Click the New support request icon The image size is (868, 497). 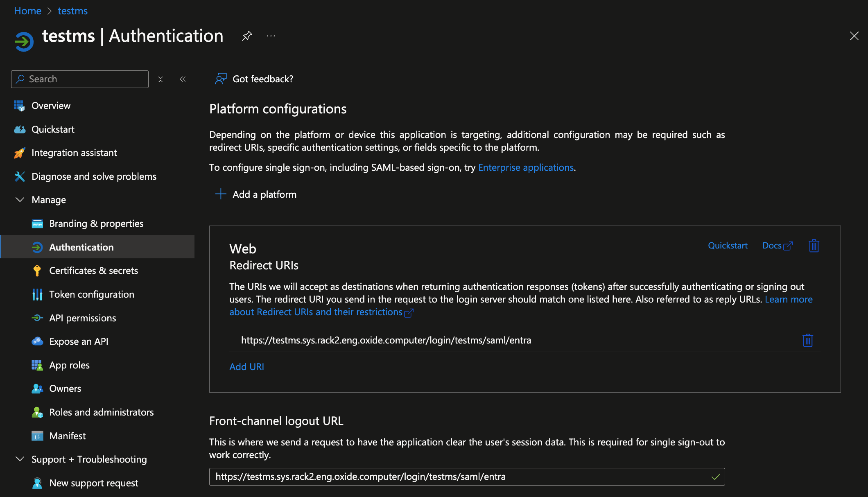pyautogui.click(x=37, y=483)
